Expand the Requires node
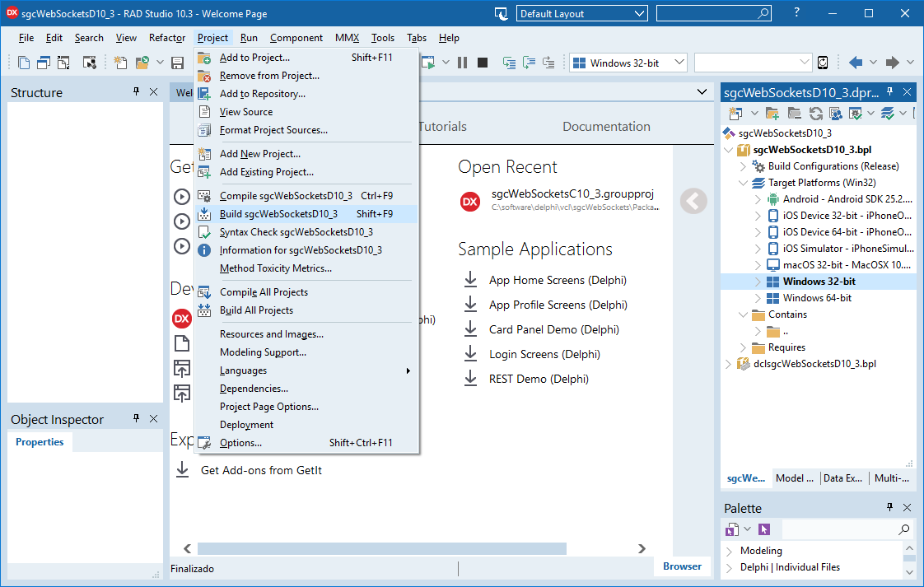The width and height of the screenshot is (924, 587). point(743,347)
